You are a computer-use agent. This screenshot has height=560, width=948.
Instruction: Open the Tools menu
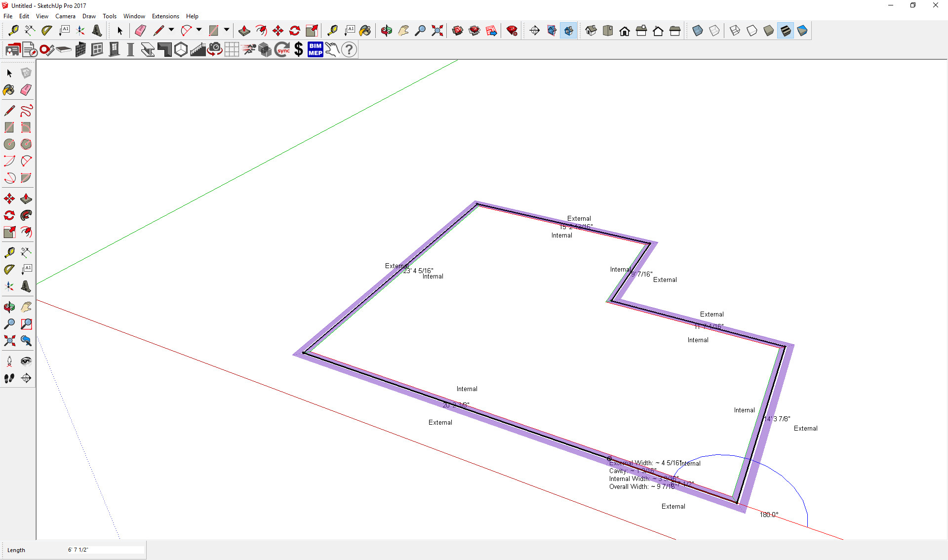[109, 16]
